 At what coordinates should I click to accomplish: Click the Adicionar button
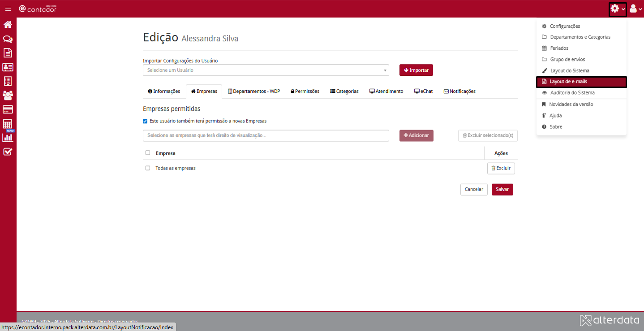[416, 135]
